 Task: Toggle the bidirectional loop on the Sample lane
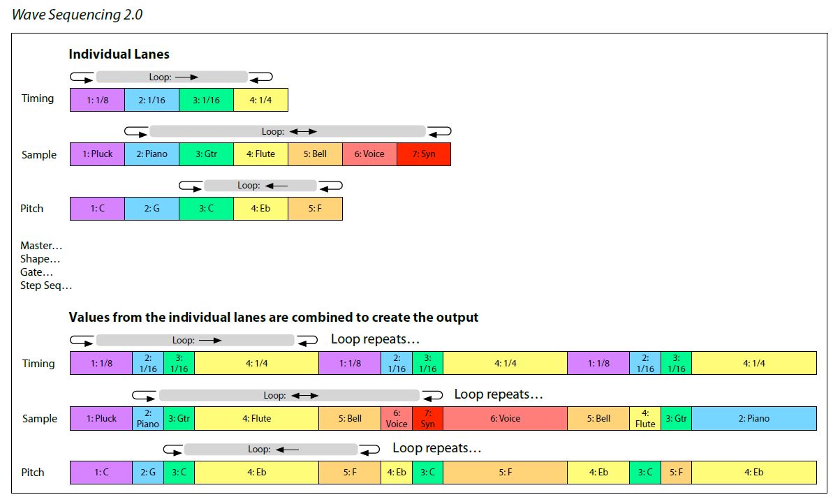(x=289, y=131)
